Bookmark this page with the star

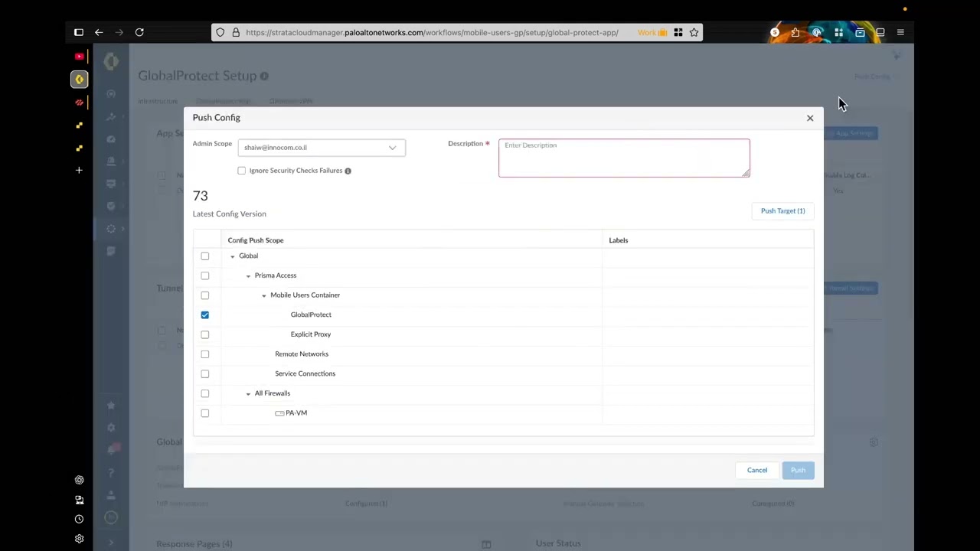click(x=694, y=32)
